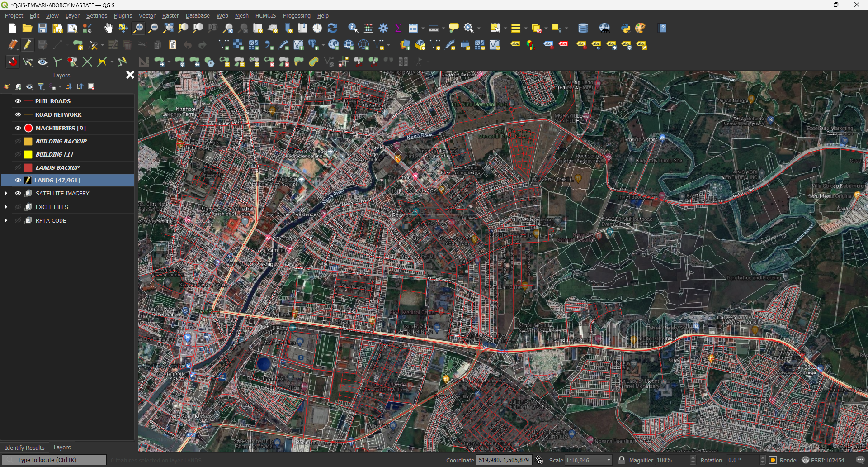Open the Field Calculator icon
The width and height of the screenshot is (868, 467).
pos(368,28)
